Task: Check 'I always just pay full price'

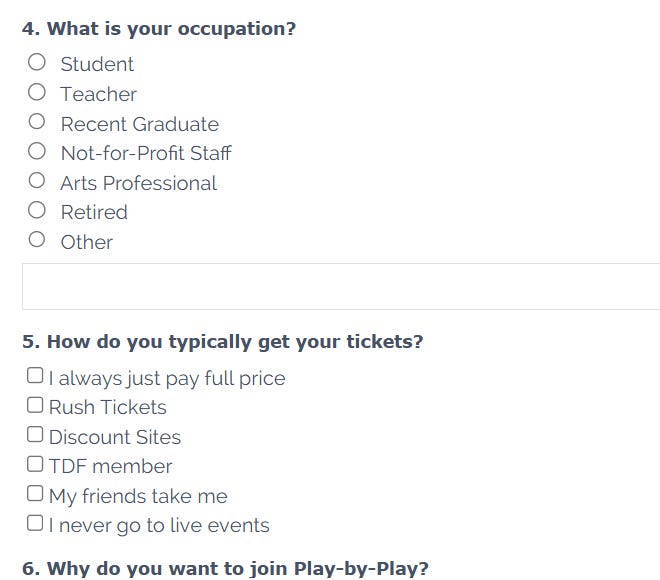Action: coord(35,376)
